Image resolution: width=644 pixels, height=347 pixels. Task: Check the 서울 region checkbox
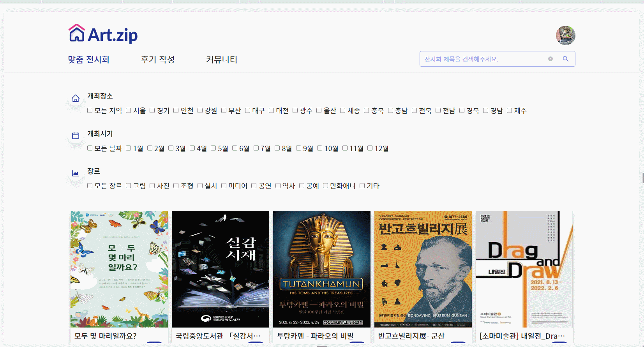(129, 111)
